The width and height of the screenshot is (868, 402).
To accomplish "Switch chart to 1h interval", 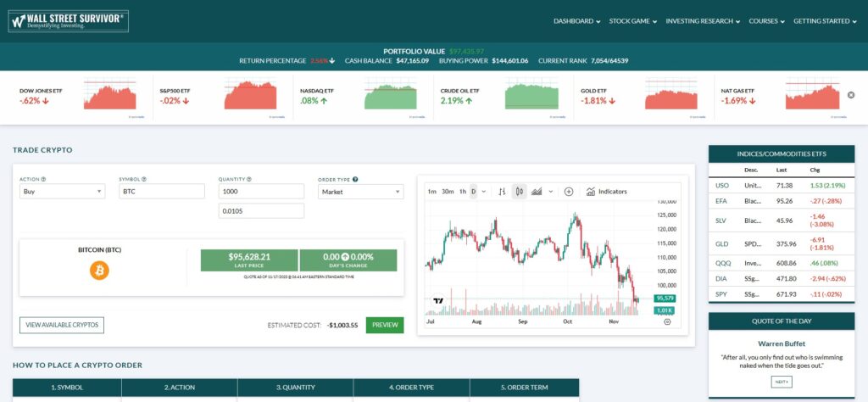I will (463, 192).
